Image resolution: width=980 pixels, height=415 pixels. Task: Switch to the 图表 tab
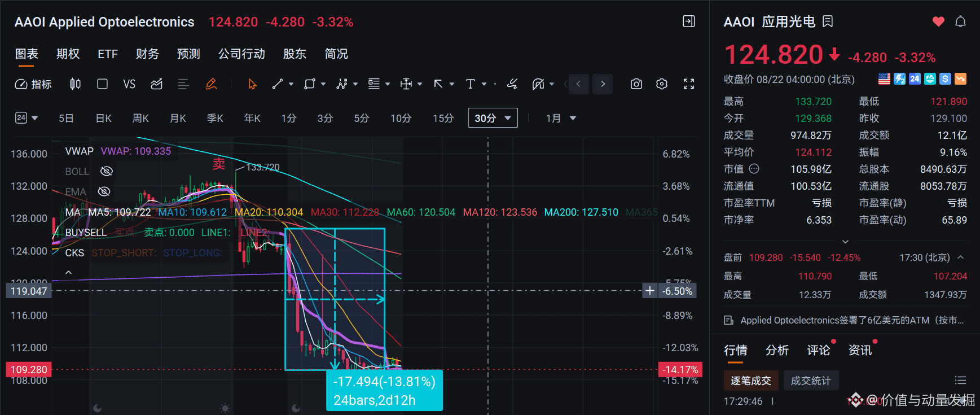27,54
